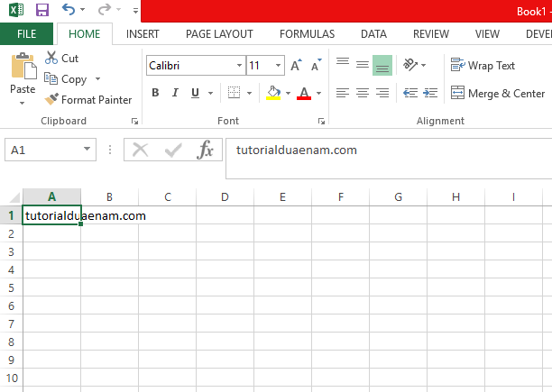552x392 pixels.
Task: Select row 10 header
Action: [x=11, y=378]
